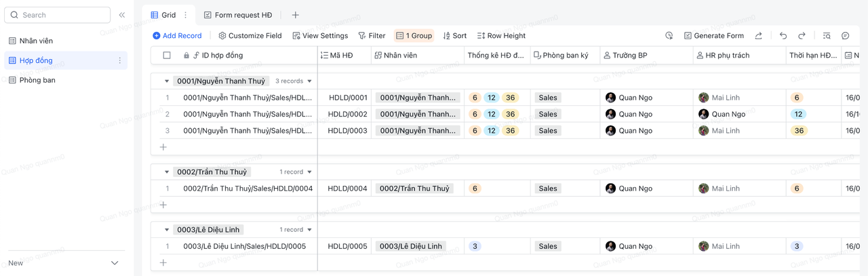This screenshot has height=276, width=868.
Task: Switch to Form request HĐ tab
Action: [x=238, y=15]
